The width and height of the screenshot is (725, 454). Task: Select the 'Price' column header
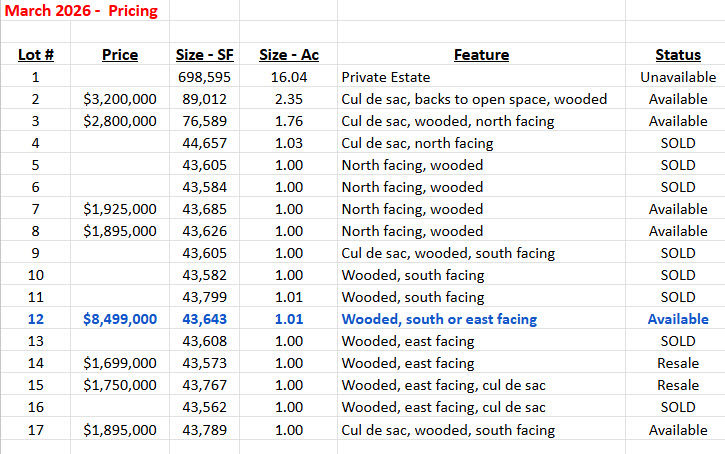120,55
